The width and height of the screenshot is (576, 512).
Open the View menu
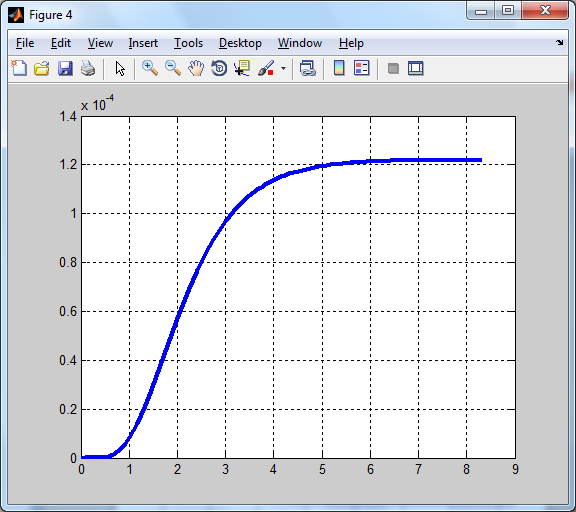[100, 43]
